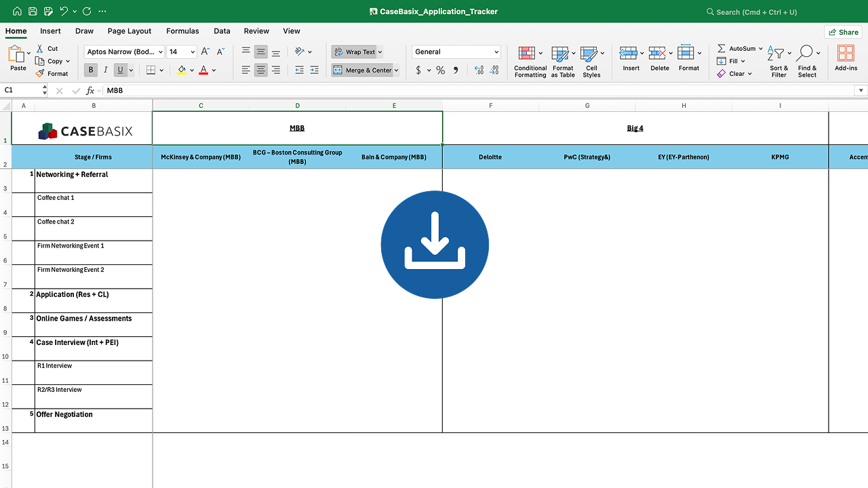Decrease font size with the small A icon

tap(220, 52)
